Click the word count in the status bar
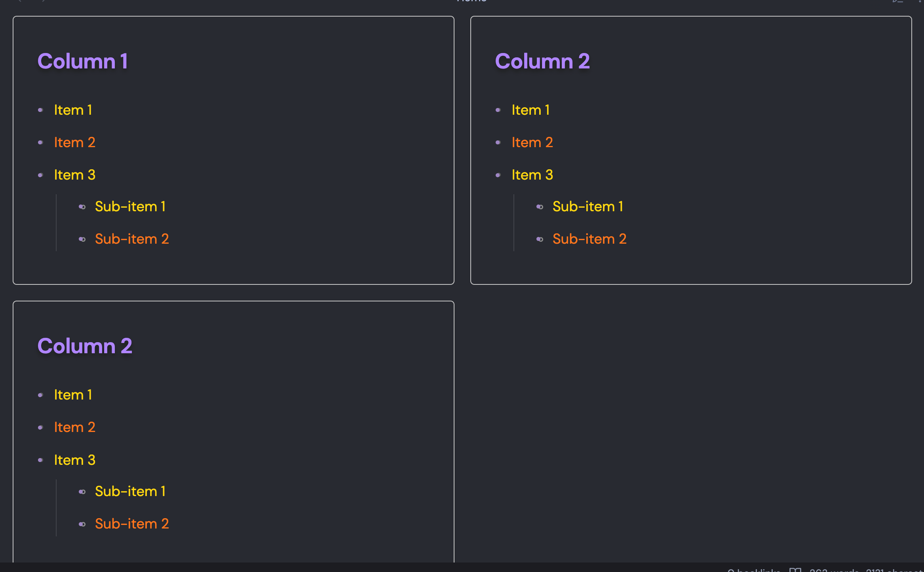Image resolution: width=924 pixels, height=572 pixels. coord(834,570)
